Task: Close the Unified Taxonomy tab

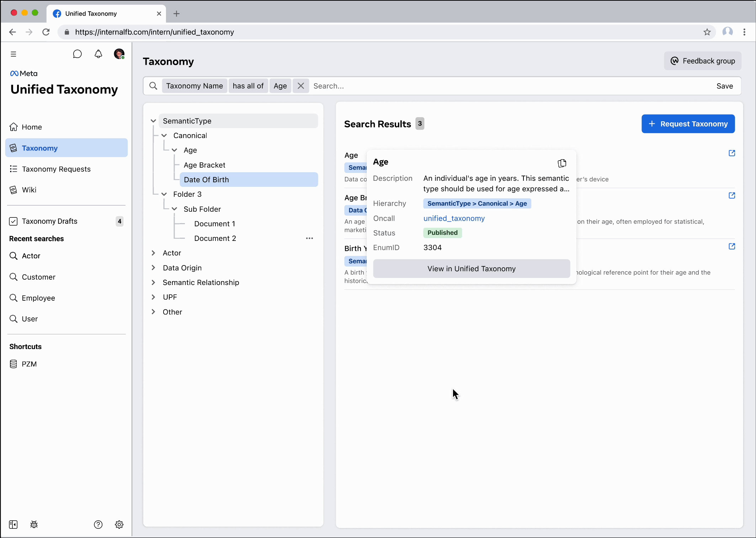Action: [159, 14]
